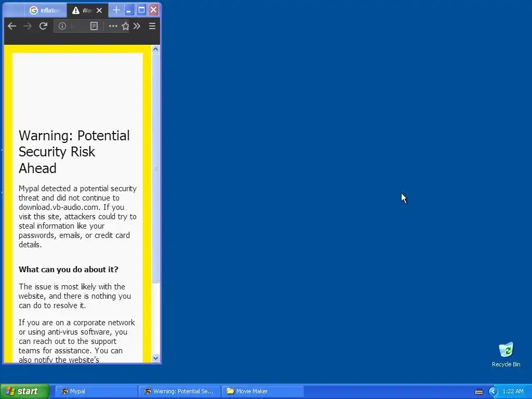Switch to 'Warning: Potential Se...' taskbar button
The image size is (532, 399).
179,391
